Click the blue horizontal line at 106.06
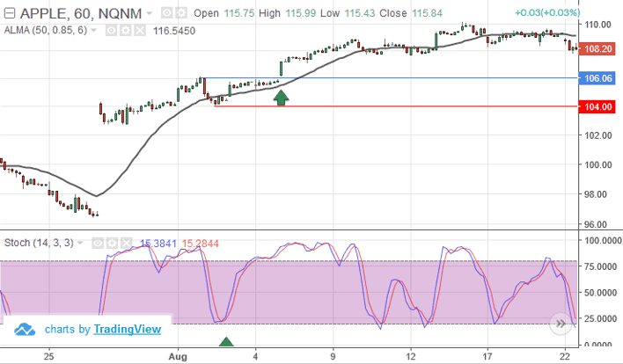Viewport: 623px width, 364px height. pos(389,77)
